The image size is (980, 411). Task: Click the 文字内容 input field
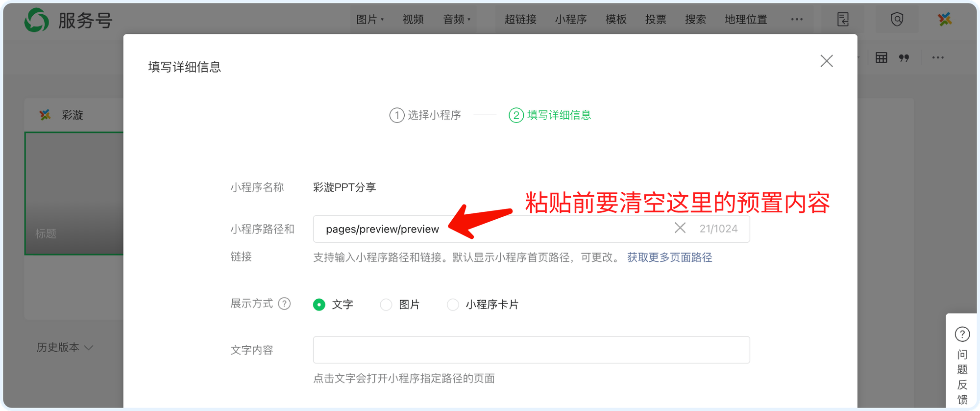tap(531, 350)
